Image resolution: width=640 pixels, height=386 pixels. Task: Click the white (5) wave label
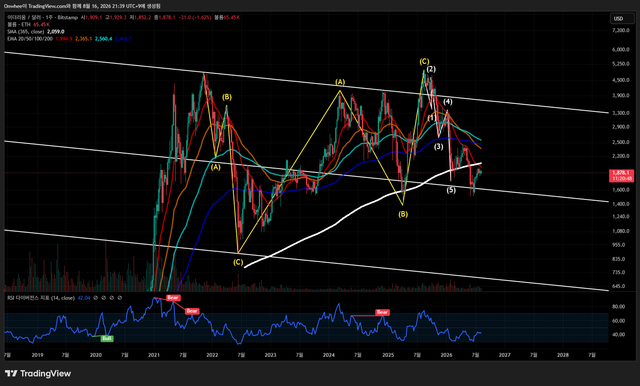click(x=451, y=190)
